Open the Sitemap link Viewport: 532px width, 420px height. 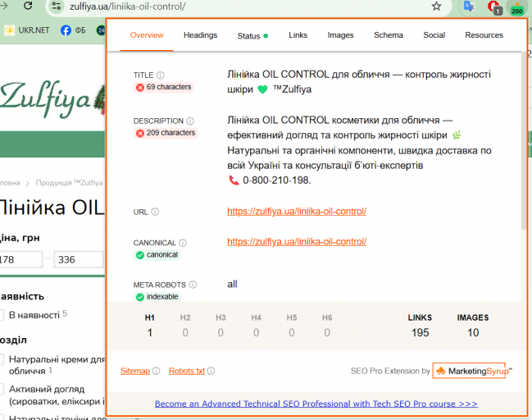pos(135,371)
